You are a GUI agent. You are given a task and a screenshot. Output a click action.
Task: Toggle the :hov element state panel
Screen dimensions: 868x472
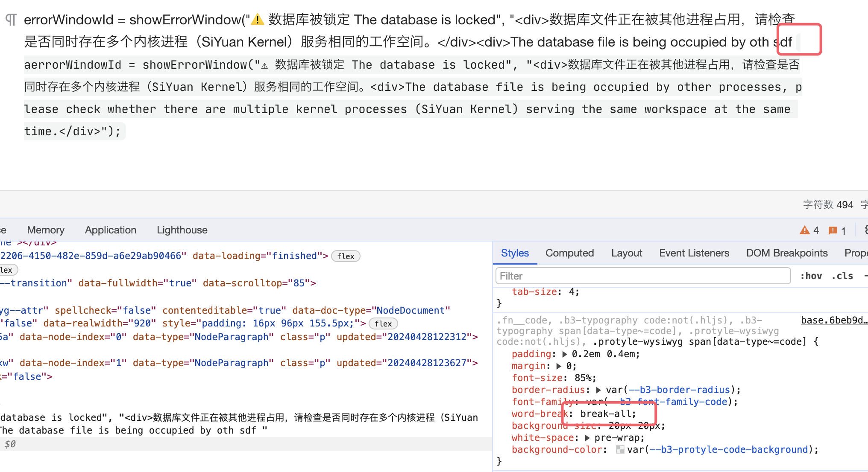[x=811, y=276]
